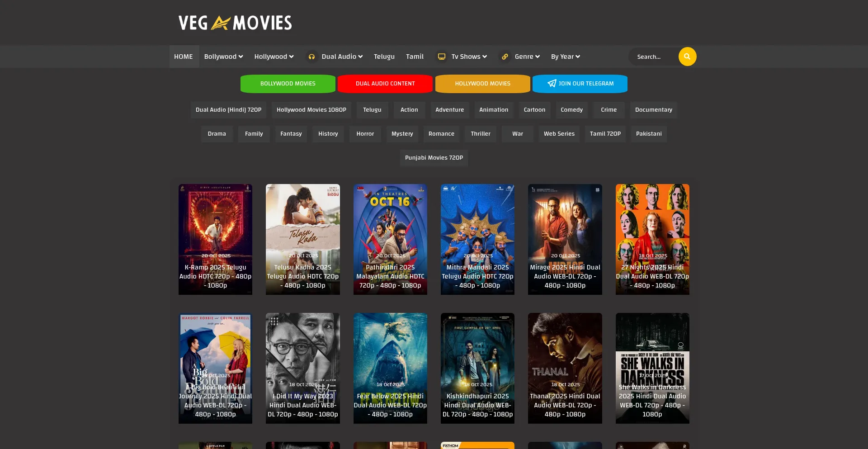Open the Telugu menu item in navbar
Viewport: 868px width, 449px height.
click(384, 57)
